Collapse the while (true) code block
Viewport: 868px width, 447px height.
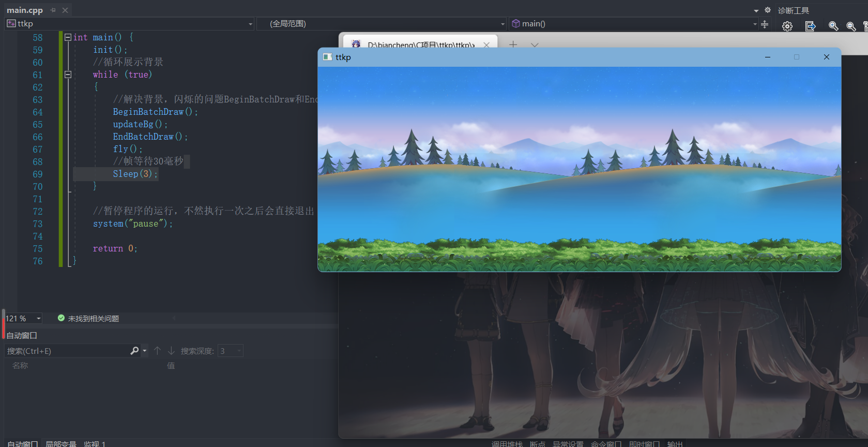click(x=68, y=74)
